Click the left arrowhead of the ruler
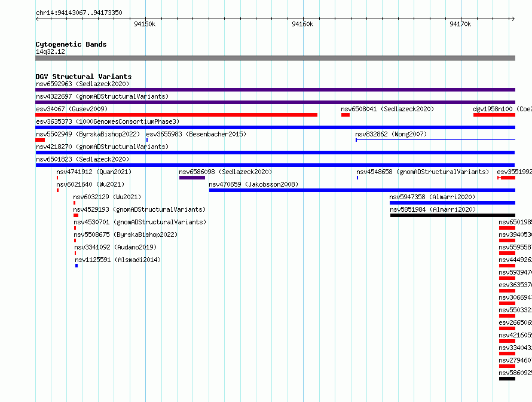 click(x=37, y=19)
